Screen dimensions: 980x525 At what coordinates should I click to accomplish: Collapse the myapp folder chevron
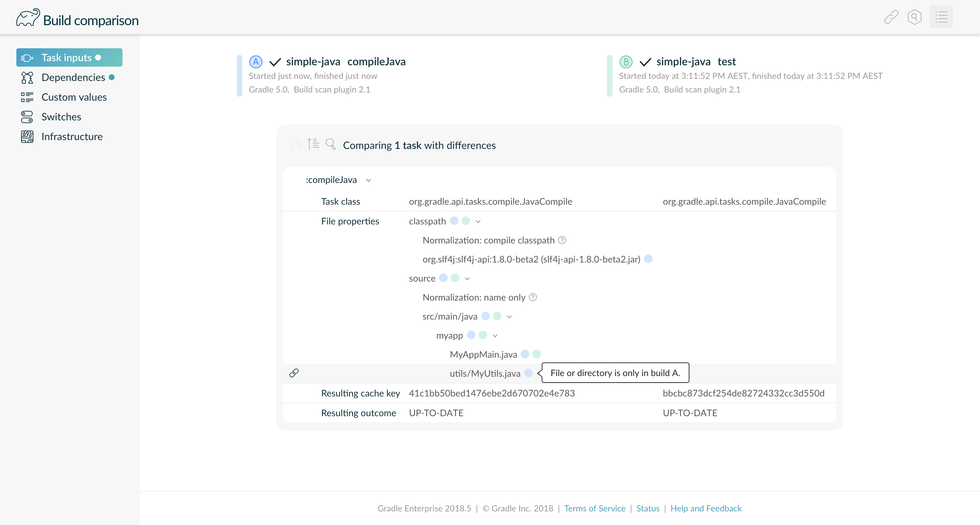tap(494, 336)
